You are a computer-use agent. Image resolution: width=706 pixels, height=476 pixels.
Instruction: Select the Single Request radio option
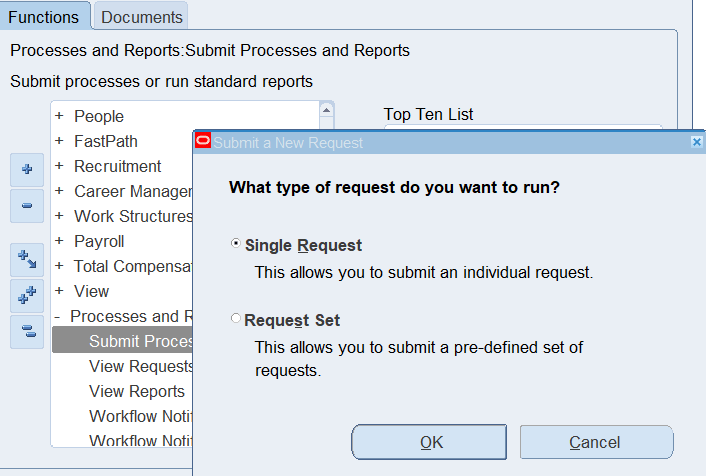click(x=236, y=245)
